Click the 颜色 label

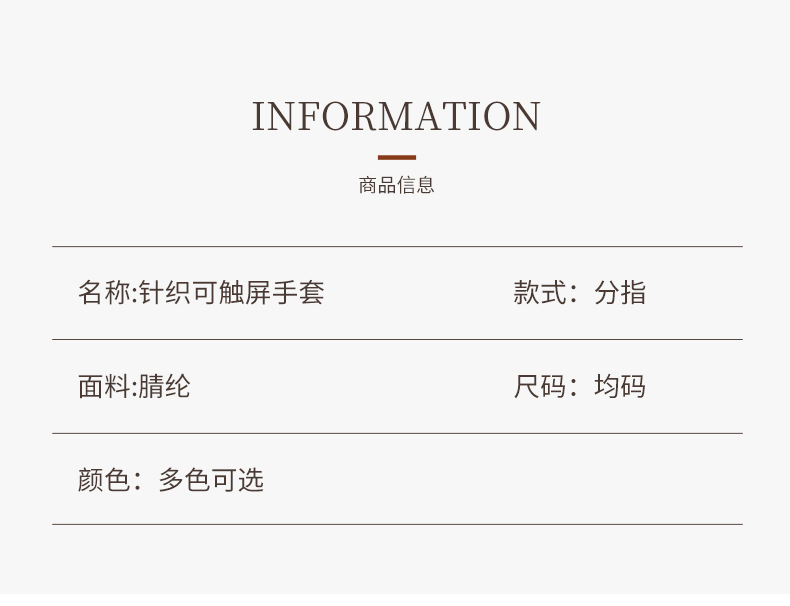click(104, 480)
